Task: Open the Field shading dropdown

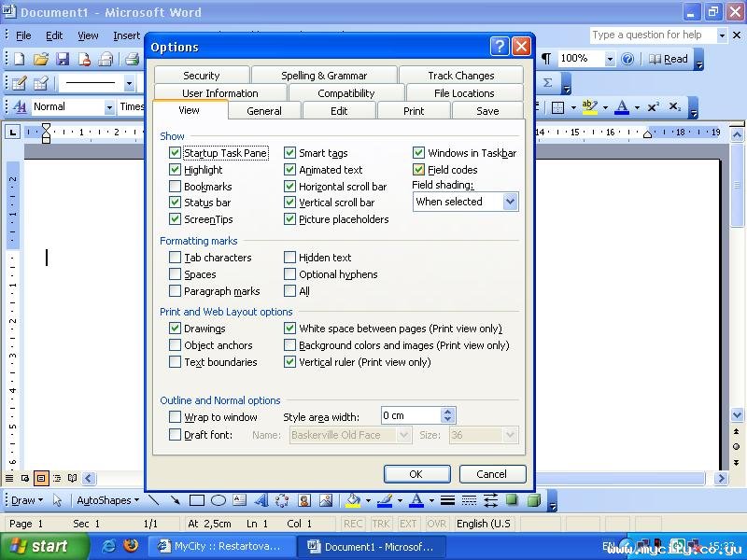Action: pos(510,202)
